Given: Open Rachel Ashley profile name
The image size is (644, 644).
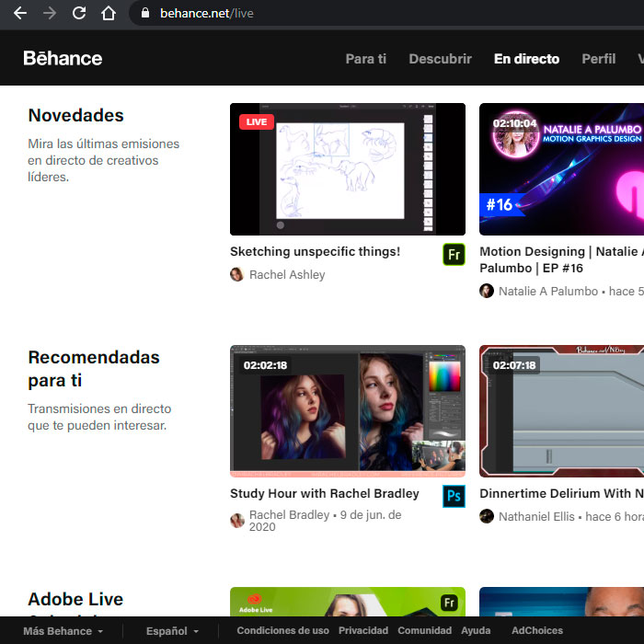Looking at the screenshot, I should pos(287,274).
